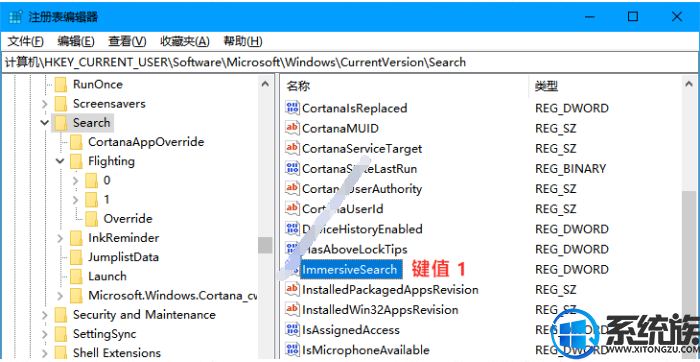
Task: Open the 文件(F) menu
Action: point(26,42)
